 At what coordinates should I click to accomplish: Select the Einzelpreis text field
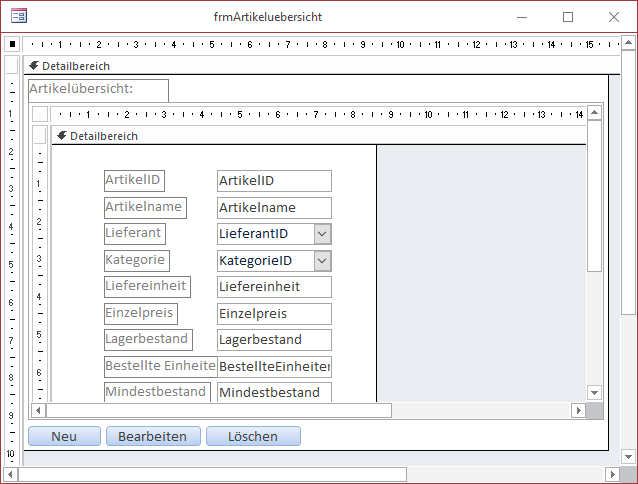click(274, 313)
